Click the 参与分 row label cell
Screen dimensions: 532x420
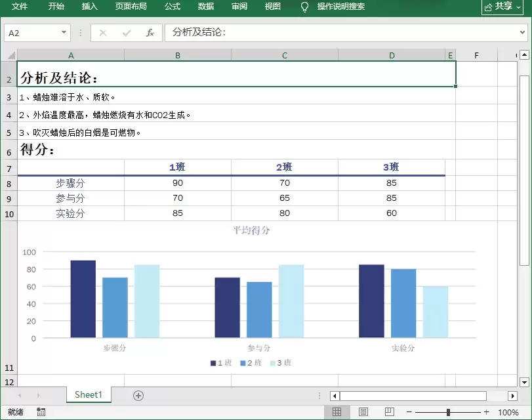(71, 198)
